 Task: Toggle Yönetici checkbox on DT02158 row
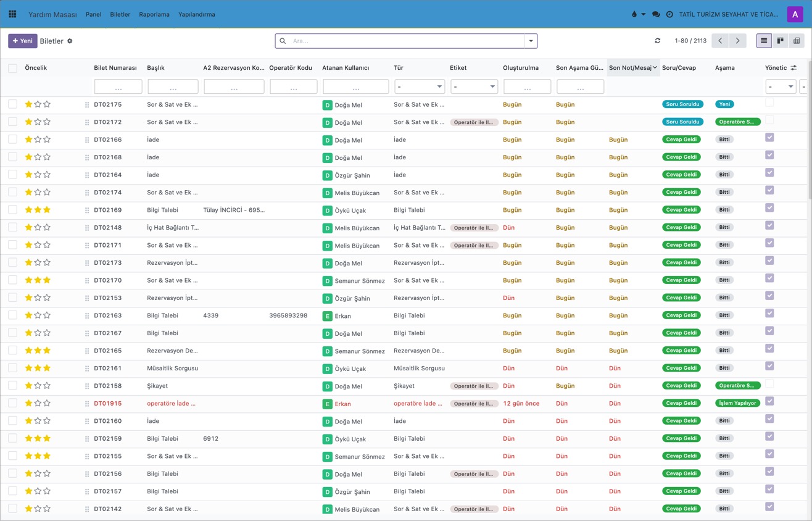tap(769, 384)
